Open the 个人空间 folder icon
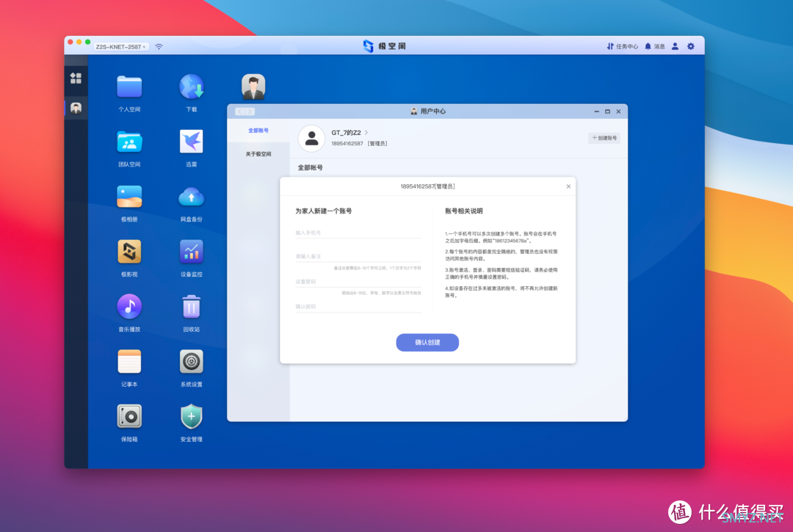Viewport: 793px width, 532px height. tap(129, 87)
